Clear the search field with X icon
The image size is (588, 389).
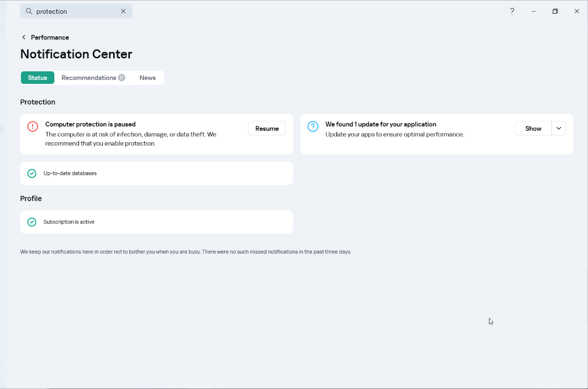[x=123, y=11]
